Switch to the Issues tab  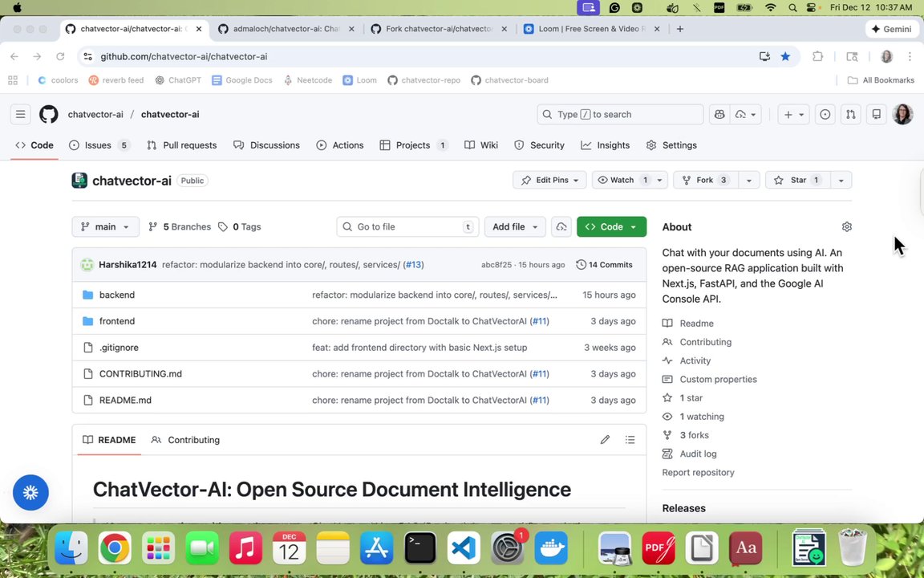[x=99, y=145]
